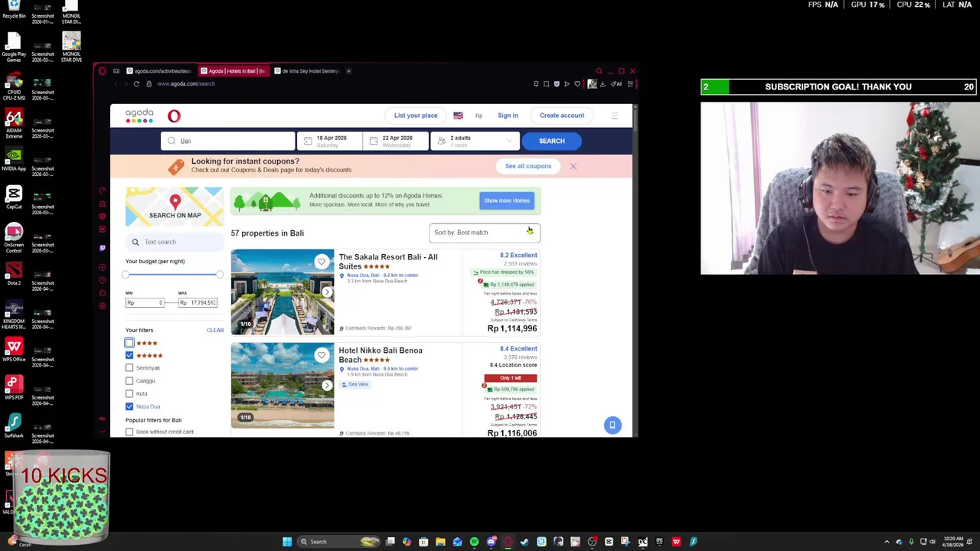Favorite The Sakala Resort Bali with heart icon
The width and height of the screenshot is (980, 551).
(x=322, y=262)
